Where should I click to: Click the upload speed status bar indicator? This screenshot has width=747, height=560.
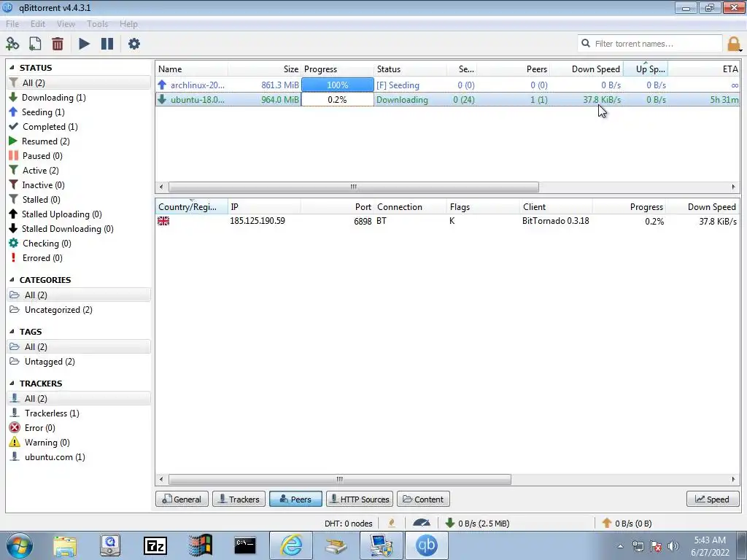click(627, 524)
